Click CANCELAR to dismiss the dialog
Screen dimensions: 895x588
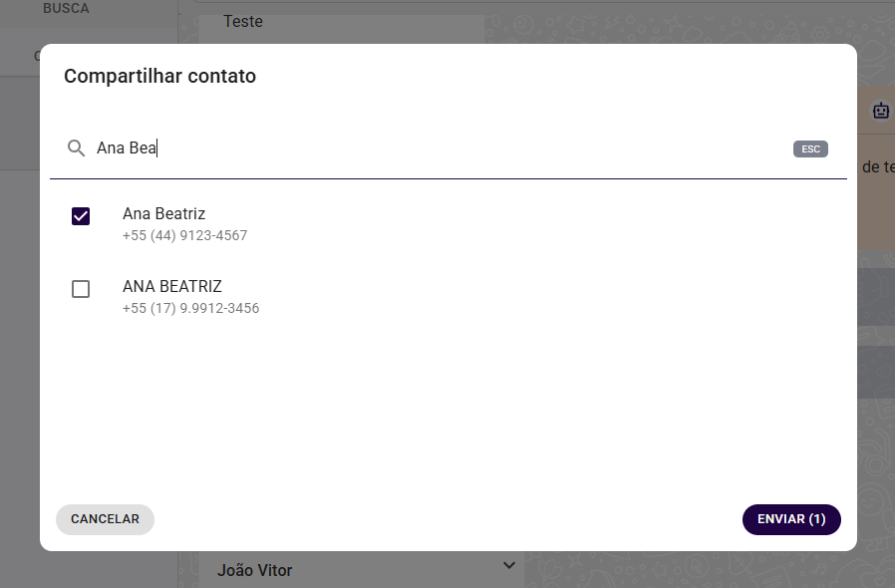tap(105, 519)
